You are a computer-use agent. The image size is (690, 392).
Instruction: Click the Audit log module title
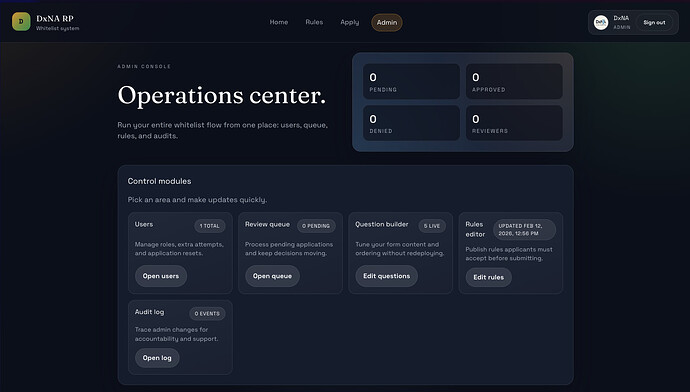(x=150, y=312)
